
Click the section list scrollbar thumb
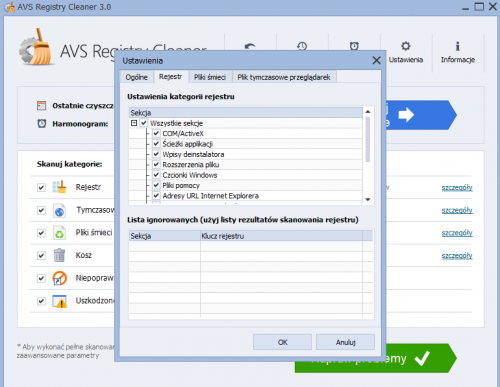click(368, 139)
